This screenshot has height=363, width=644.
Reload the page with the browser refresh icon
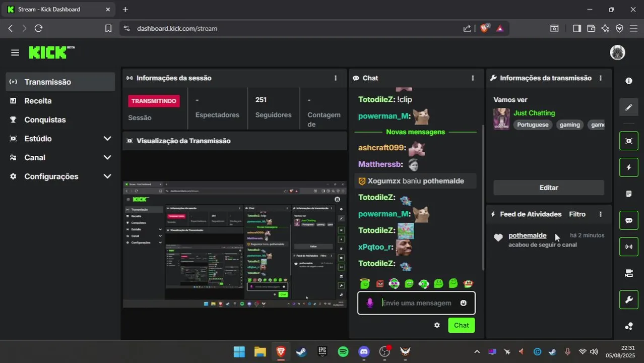(x=38, y=28)
